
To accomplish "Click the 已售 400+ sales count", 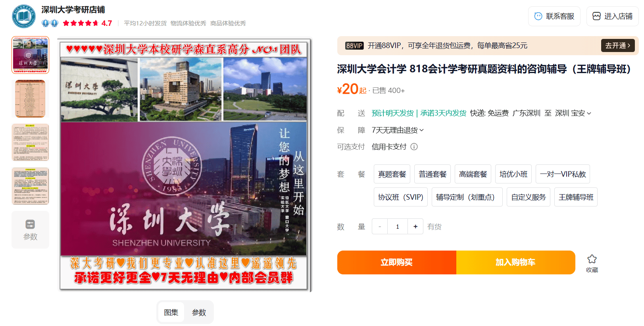I will click(x=388, y=91).
